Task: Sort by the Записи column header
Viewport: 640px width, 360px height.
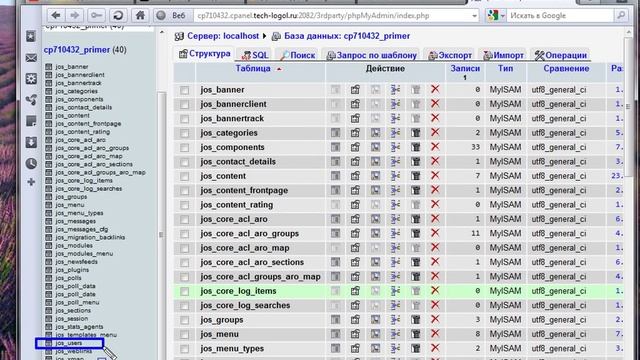Action: [465, 69]
